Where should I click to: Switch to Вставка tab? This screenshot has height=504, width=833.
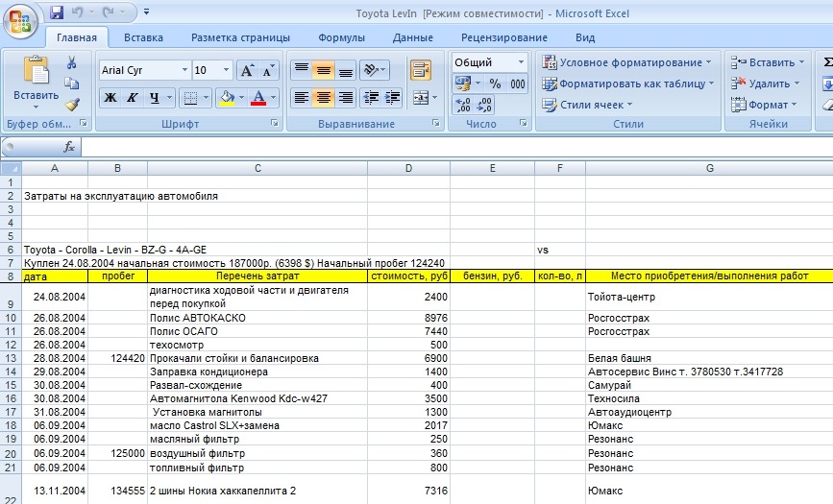143,37
